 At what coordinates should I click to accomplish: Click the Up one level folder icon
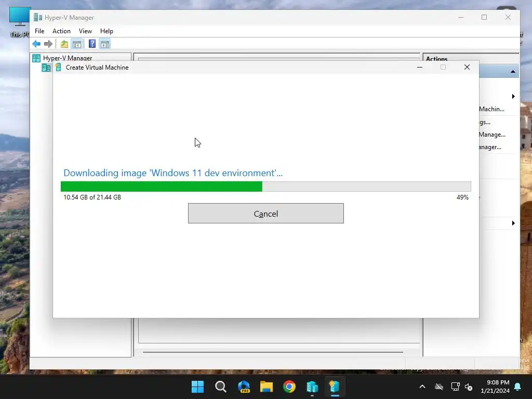tap(64, 44)
